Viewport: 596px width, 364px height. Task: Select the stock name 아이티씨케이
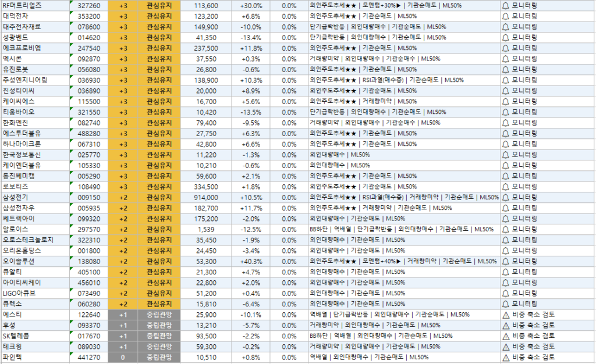click(x=22, y=283)
